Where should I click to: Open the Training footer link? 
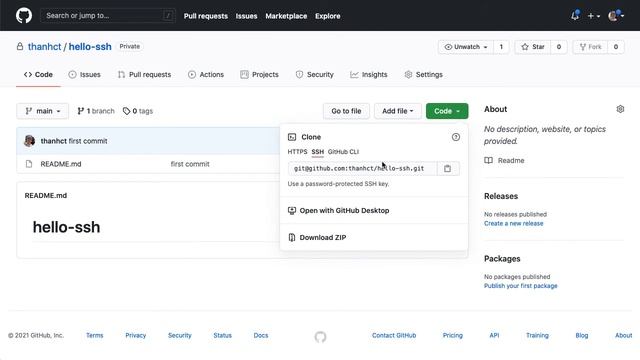537,336
